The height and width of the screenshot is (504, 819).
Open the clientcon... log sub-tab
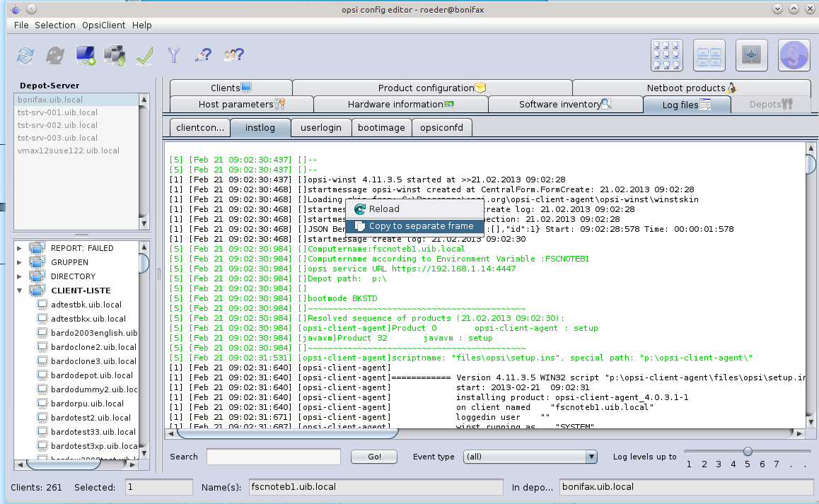click(200, 127)
